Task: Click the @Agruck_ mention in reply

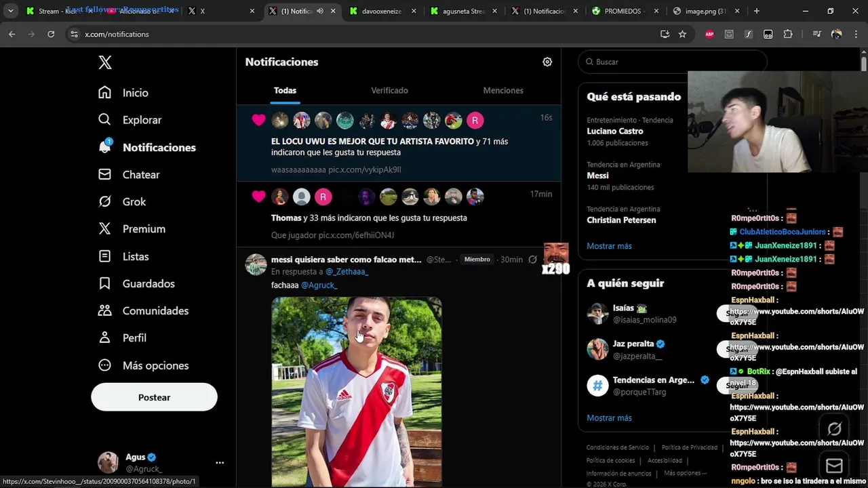Action: tap(319, 285)
